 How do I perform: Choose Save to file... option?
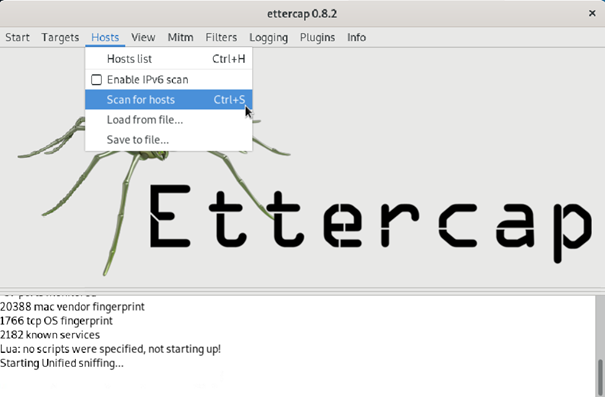(169, 140)
